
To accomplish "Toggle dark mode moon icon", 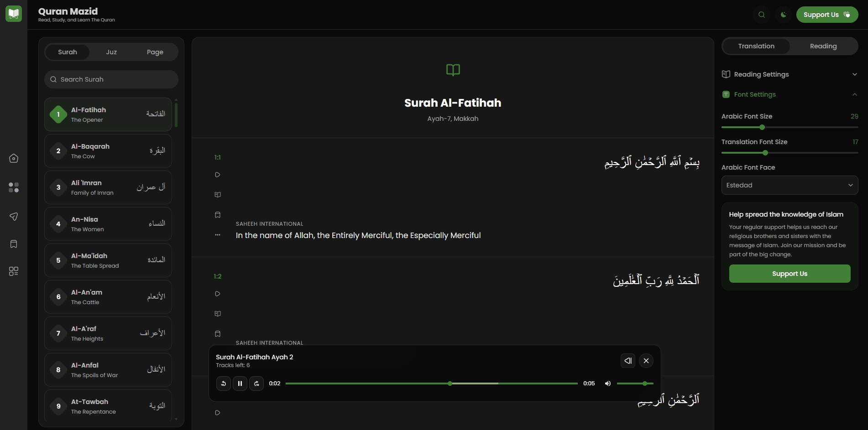I will pos(784,15).
